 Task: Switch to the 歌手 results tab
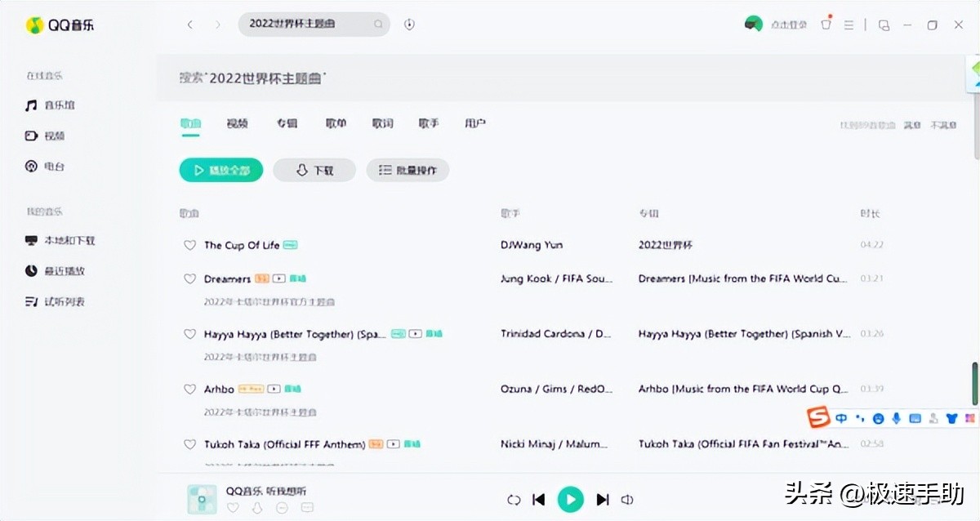(428, 122)
